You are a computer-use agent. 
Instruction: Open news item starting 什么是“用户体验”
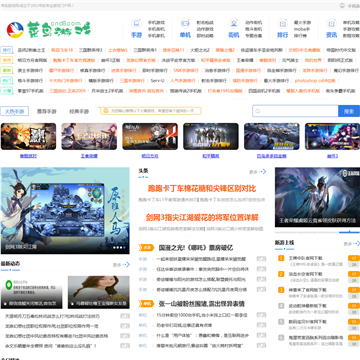click(203, 335)
